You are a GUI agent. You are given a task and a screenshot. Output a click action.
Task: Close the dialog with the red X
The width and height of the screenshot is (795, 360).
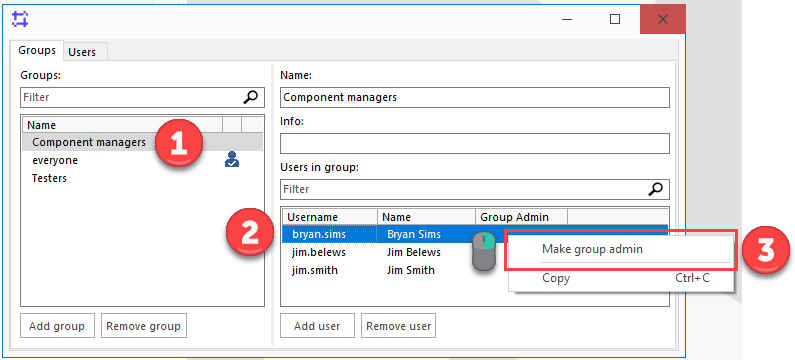pos(662,20)
